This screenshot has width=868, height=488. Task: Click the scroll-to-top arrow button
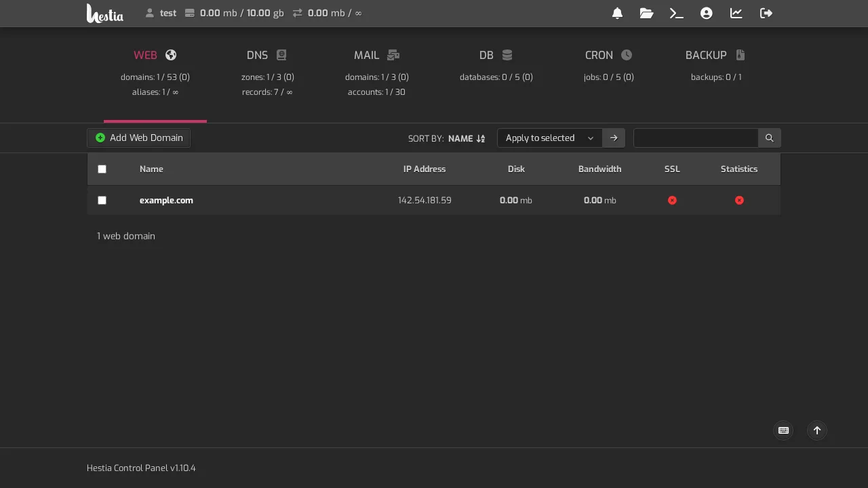(817, 430)
